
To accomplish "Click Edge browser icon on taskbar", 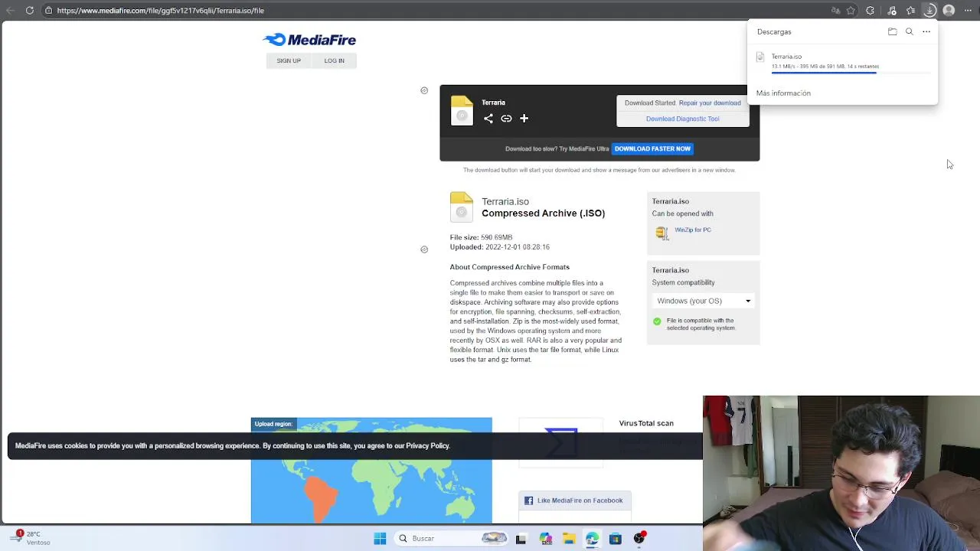I will (x=592, y=539).
